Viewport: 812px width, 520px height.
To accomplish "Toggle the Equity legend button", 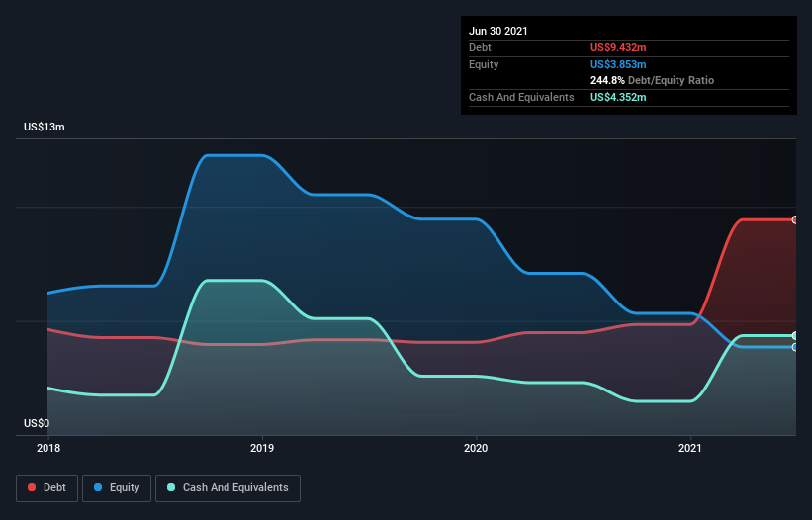I will [117, 488].
